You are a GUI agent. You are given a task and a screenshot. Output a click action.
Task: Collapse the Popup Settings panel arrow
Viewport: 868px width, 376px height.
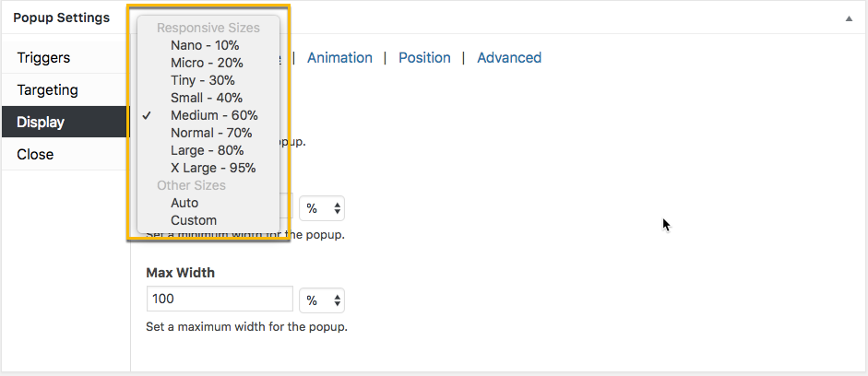848,18
